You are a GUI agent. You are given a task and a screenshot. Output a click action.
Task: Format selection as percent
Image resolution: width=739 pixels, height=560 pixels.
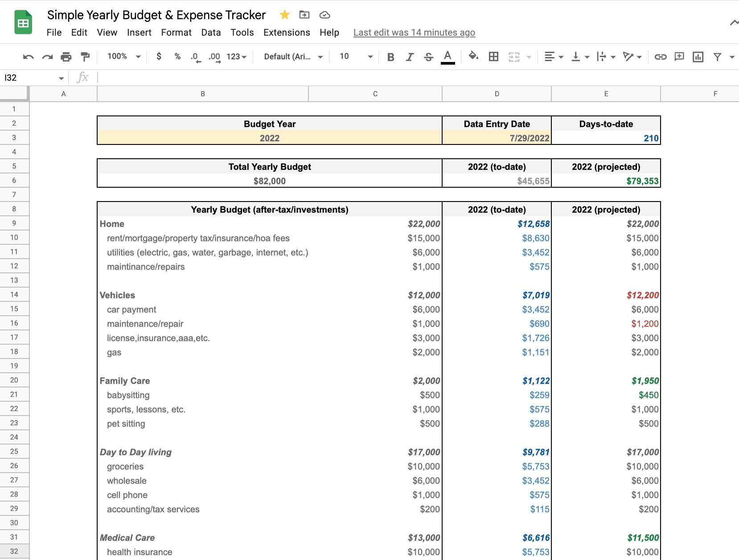pyautogui.click(x=177, y=57)
